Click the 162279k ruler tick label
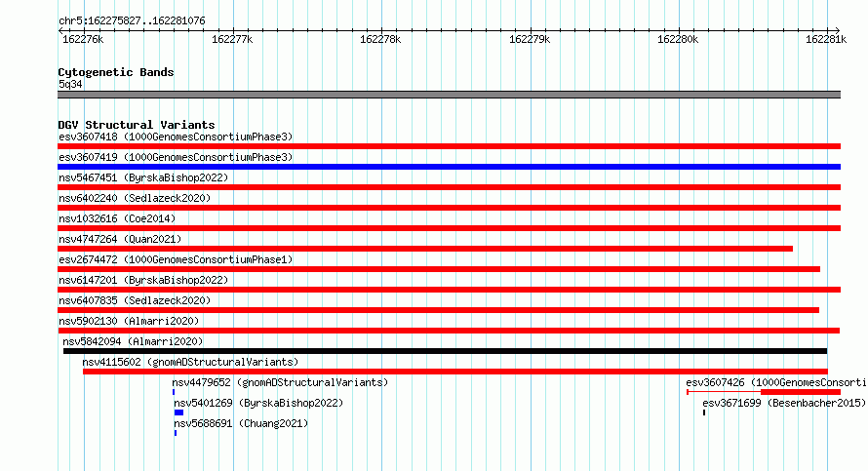 (x=530, y=39)
